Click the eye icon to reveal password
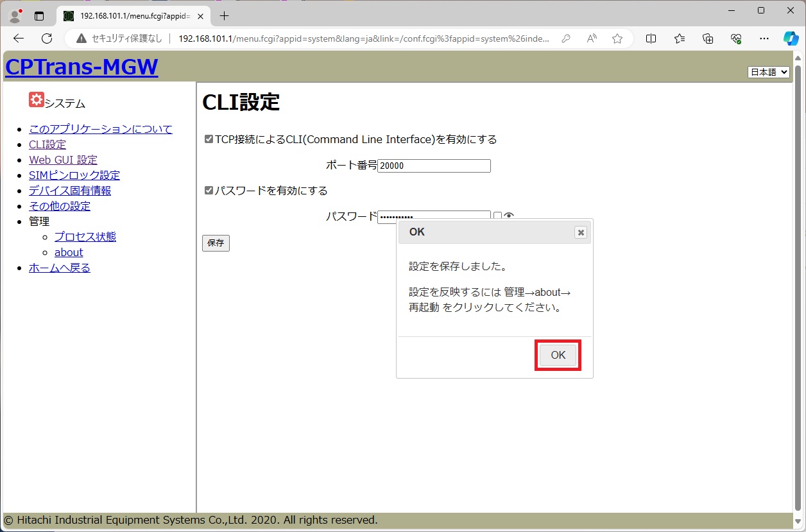This screenshot has height=532, width=806. point(509,216)
